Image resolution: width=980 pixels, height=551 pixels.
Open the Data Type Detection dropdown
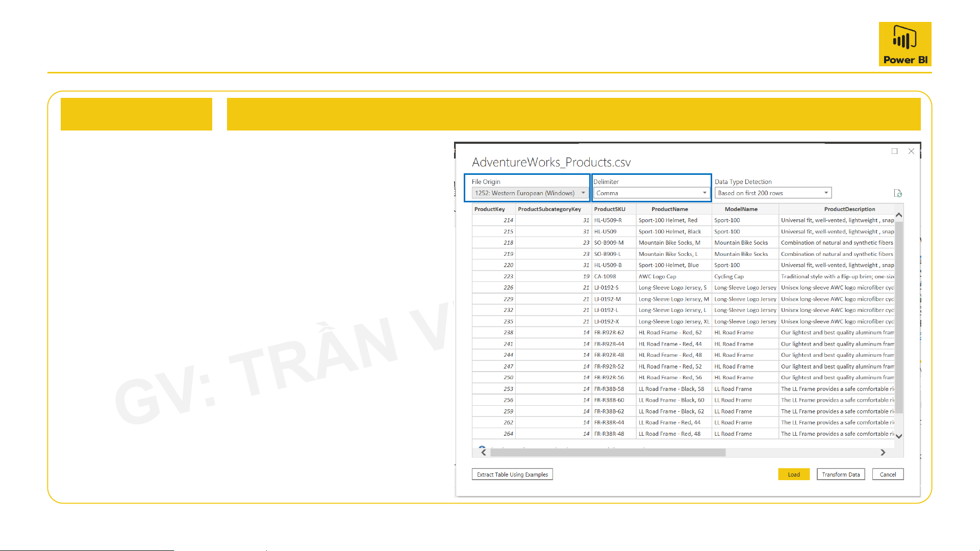pyautogui.click(x=773, y=193)
